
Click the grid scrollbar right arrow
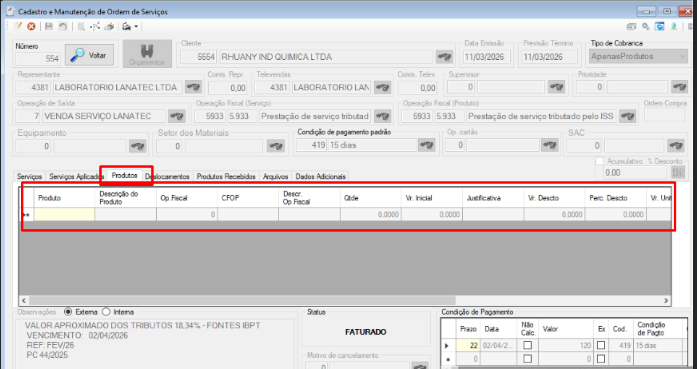tap(666, 301)
